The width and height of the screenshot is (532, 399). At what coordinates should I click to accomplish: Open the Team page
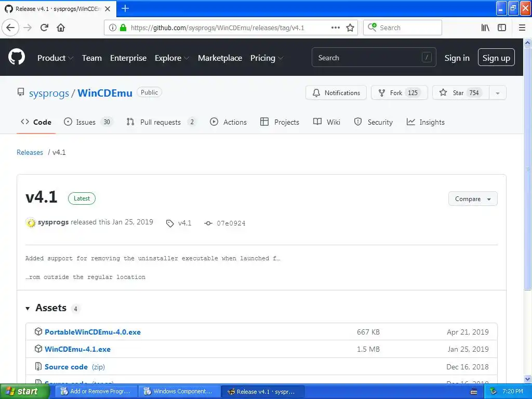coord(91,58)
